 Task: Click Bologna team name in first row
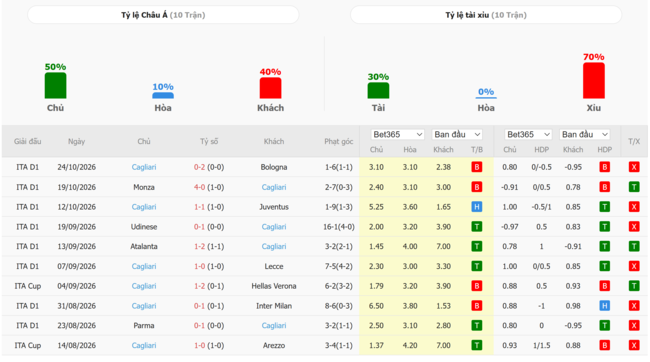[274, 167]
